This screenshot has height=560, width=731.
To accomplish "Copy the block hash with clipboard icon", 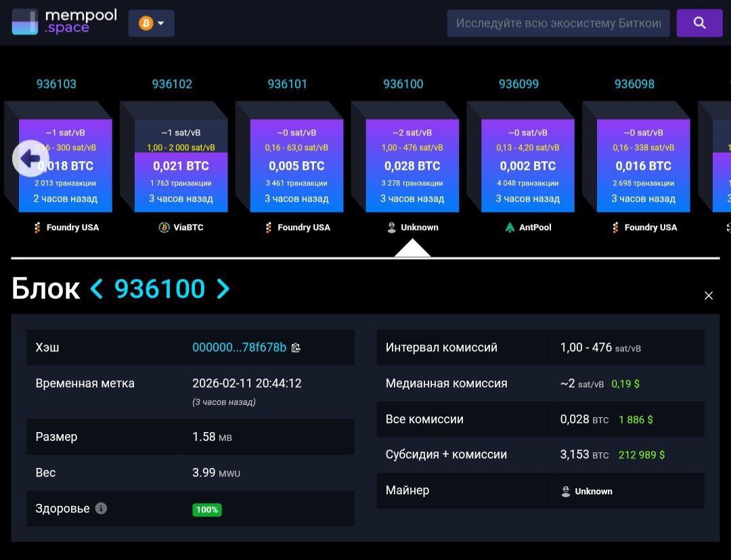I will (x=296, y=347).
